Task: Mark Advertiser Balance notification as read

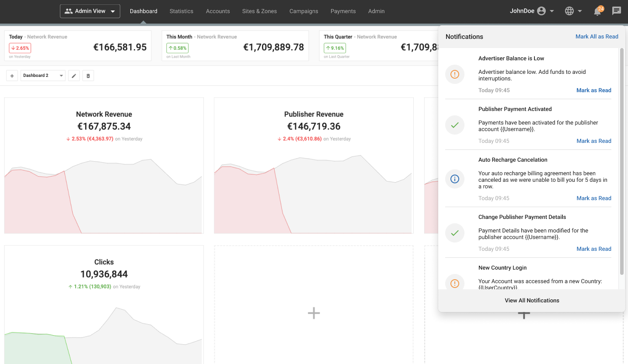Action: pos(593,90)
